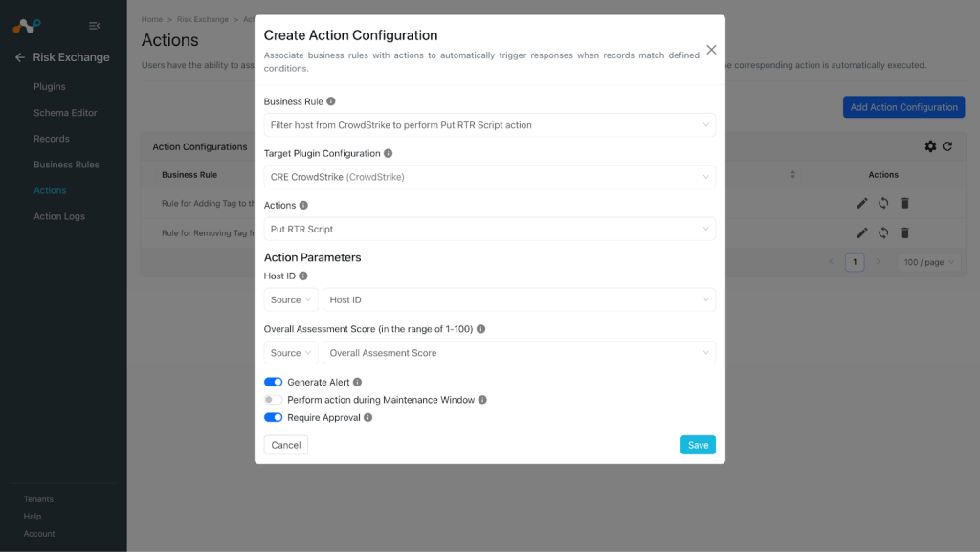
Task: Click the Save button
Action: [698, 445]
